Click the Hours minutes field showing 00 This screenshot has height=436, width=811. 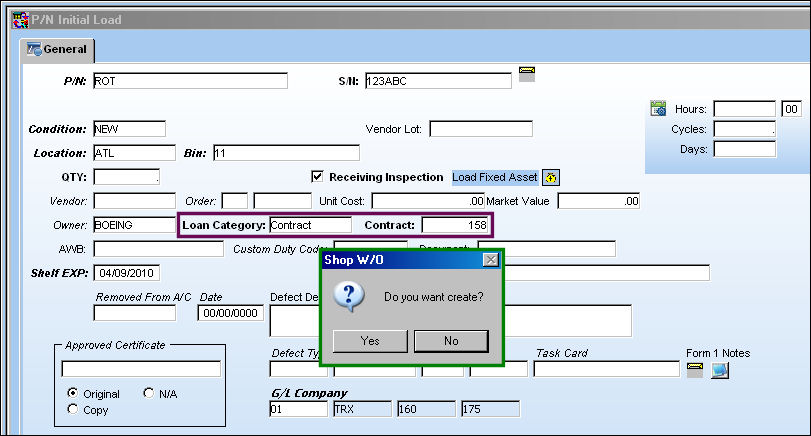pos(791,109)
